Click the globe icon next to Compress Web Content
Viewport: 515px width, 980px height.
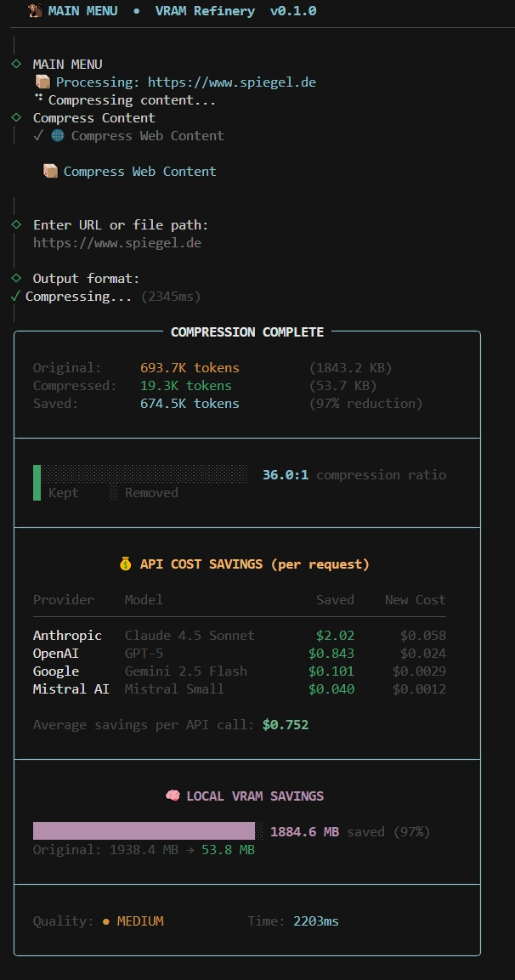coord(58,136)
